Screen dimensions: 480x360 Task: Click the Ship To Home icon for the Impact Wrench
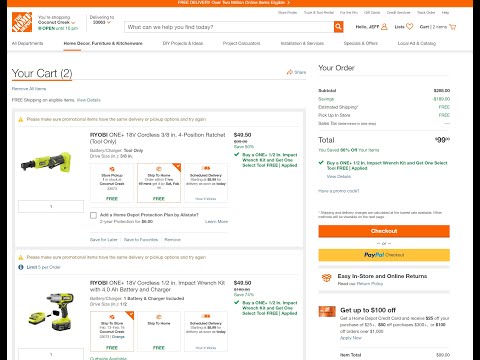[x=159, y=317]
